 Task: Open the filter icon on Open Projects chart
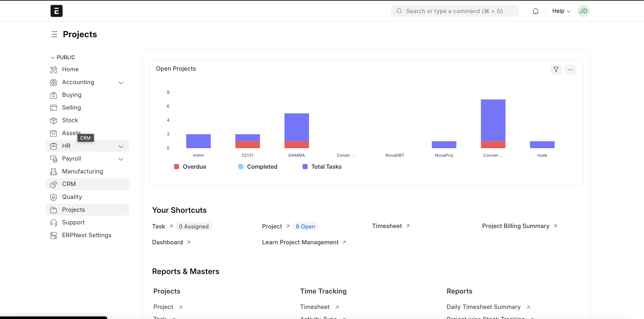(556, 70)
